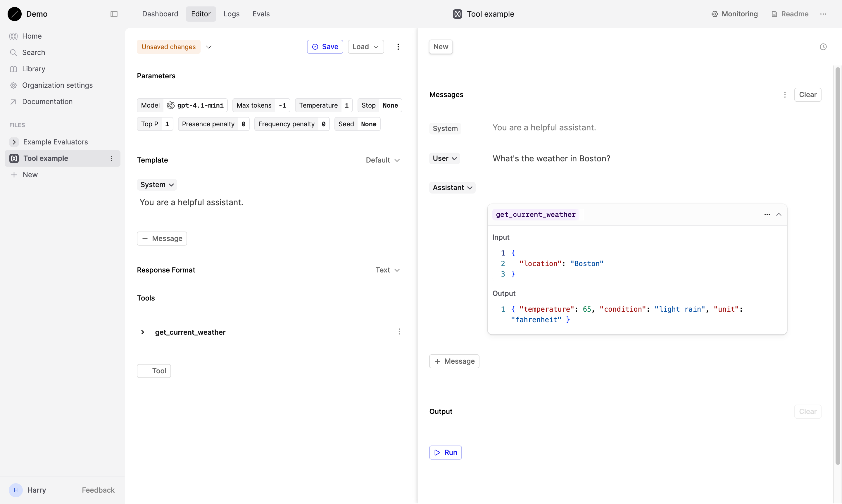Switch to Logs tab

point(231,14)
